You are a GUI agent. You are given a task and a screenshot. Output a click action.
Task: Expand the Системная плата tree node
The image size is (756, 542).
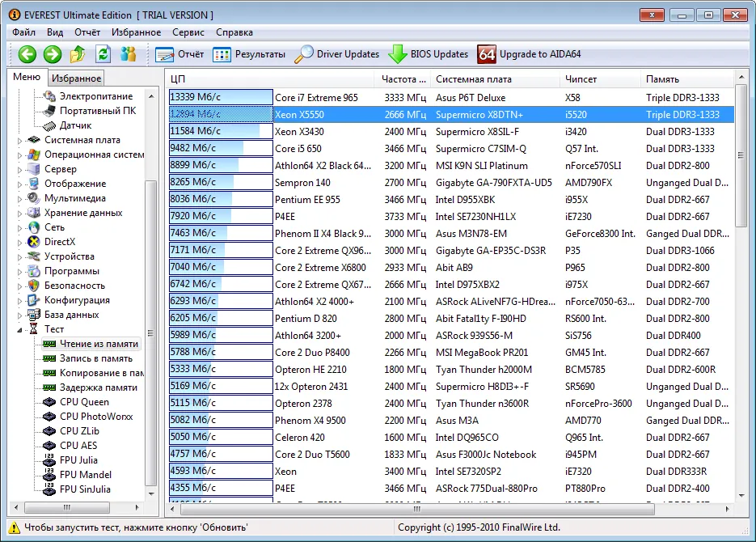(x=20, y=140)
